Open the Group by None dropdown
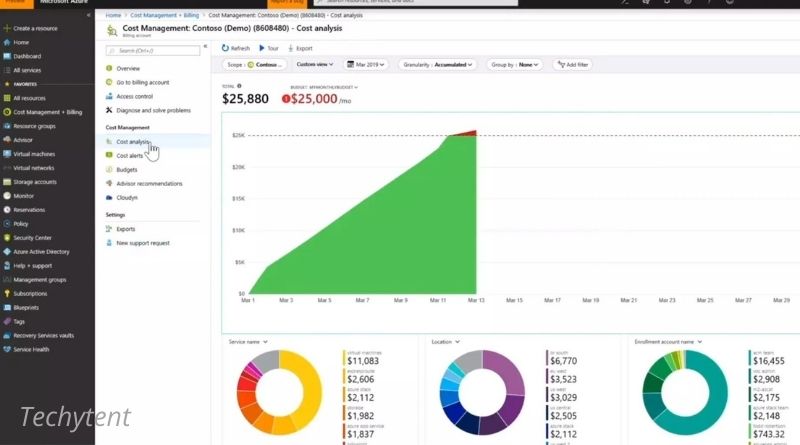The image size is (800, 445). click(x=514, y=65)
